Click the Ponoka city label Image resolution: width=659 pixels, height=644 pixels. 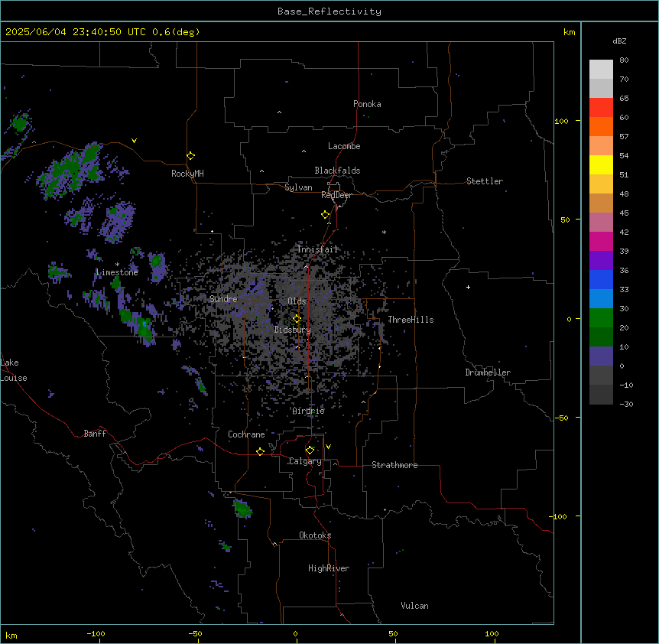click(x=367, y=104)
